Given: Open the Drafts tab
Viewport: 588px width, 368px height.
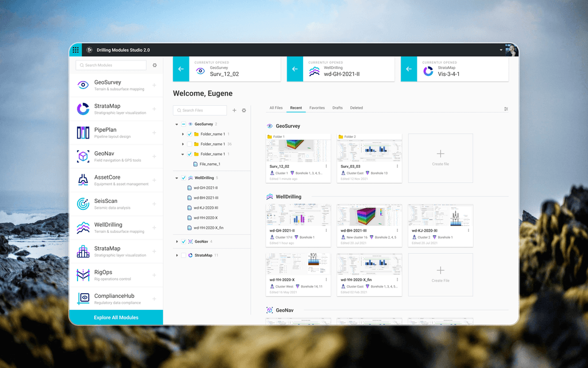Looking at the screenshot, I should [x=338, y=108].
